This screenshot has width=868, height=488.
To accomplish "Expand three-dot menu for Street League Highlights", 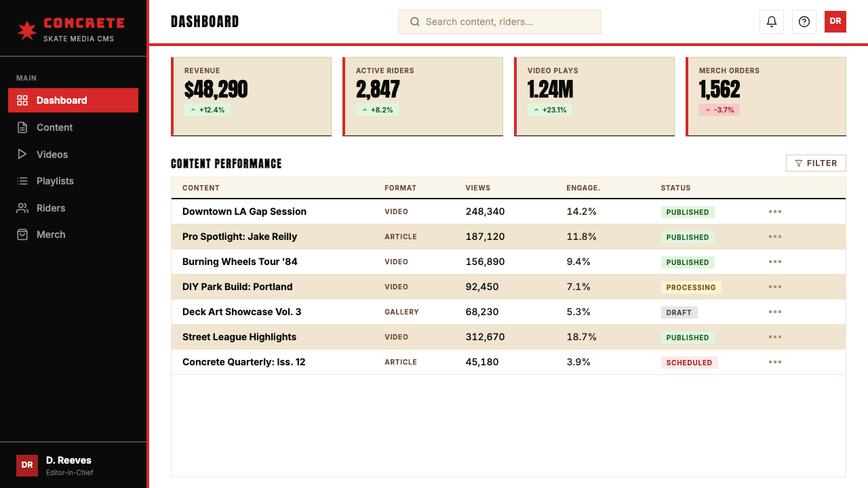I will tap(775, 337).
